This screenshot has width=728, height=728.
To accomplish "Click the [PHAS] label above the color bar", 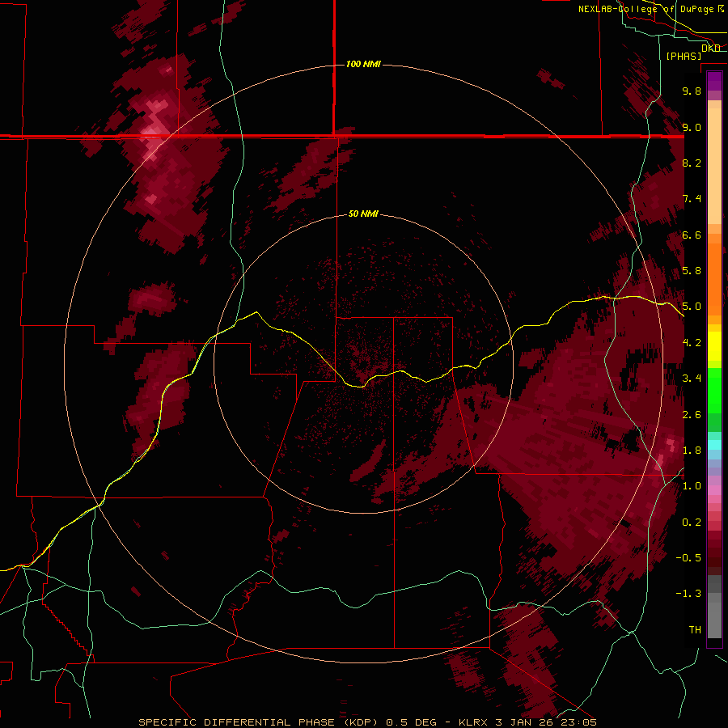I will (684, 57).
